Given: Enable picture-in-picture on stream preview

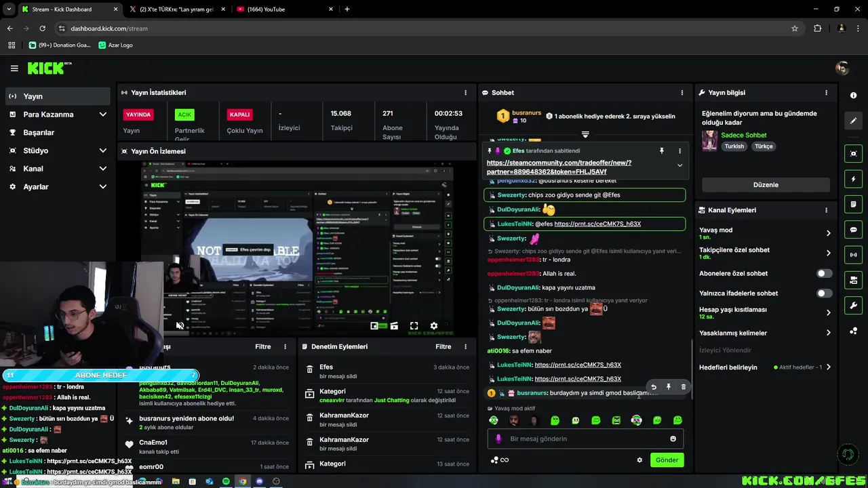Looking at the screenshot, I should click(x=374, y=326).
